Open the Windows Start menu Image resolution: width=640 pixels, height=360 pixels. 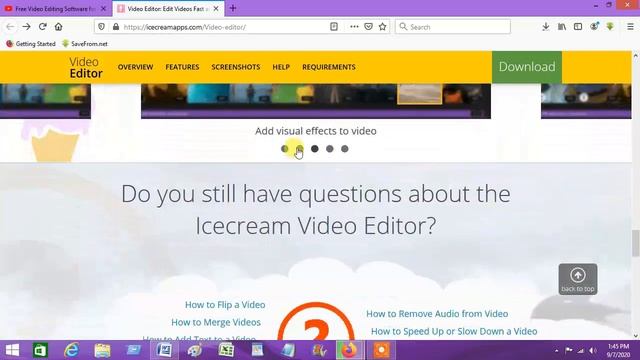tap(12, 350)
